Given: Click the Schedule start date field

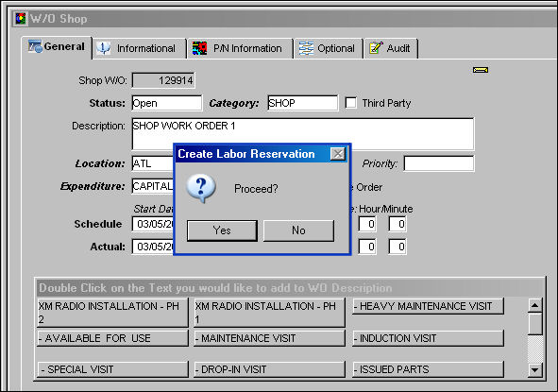Looking at the screenshot, I should (153, 224).
